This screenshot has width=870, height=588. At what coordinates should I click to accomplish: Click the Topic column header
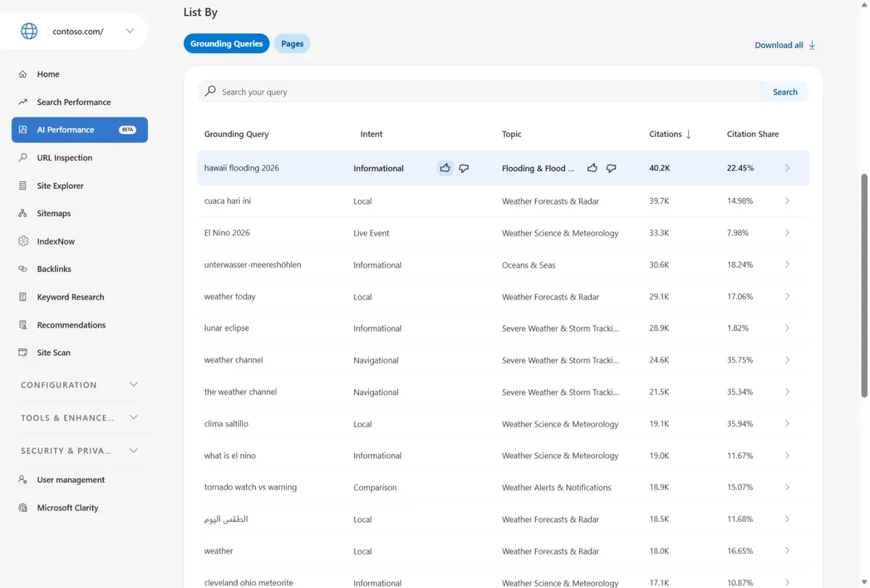511,134
